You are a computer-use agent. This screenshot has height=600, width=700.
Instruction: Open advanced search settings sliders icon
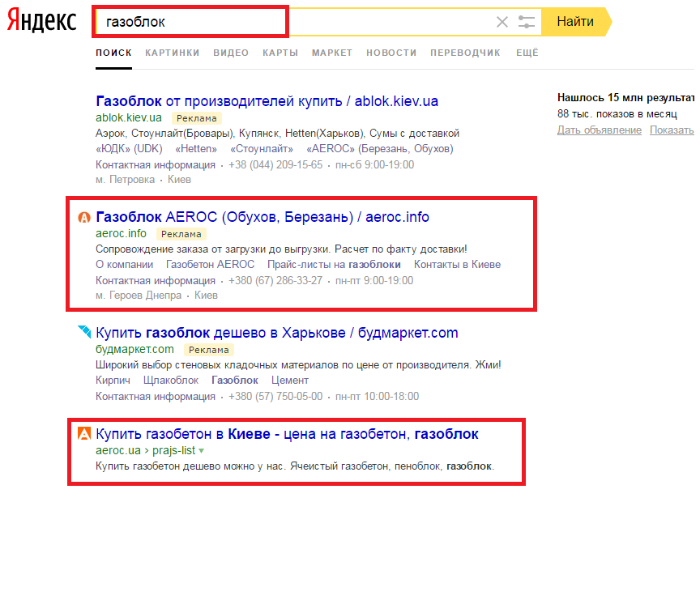(x=527, y=21)
